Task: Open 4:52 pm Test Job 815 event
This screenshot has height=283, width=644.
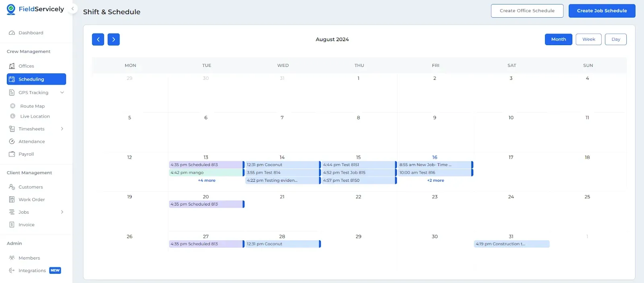Action: coord(359,173)
